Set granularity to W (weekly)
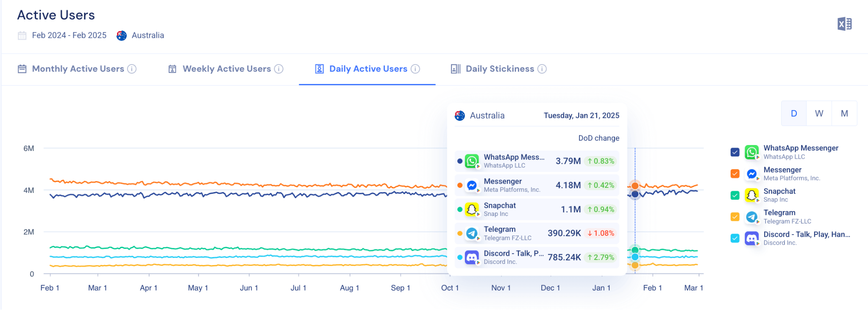868x310 pixels. click(819, 113)
